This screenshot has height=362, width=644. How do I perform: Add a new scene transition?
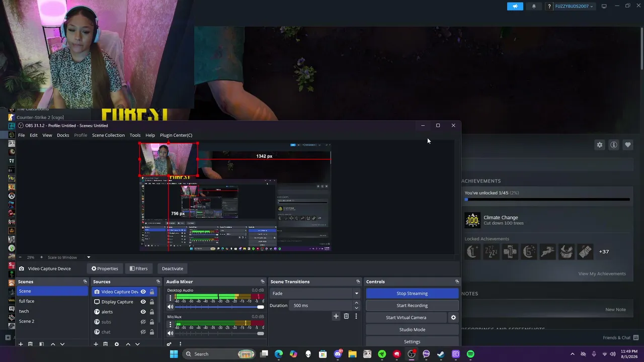[x=336, y=316]
